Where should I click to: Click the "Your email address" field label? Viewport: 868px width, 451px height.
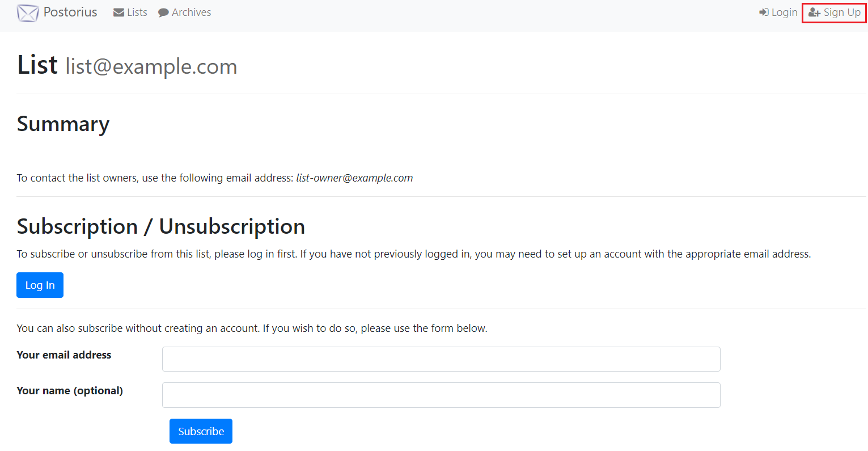(x=64, y=355)
